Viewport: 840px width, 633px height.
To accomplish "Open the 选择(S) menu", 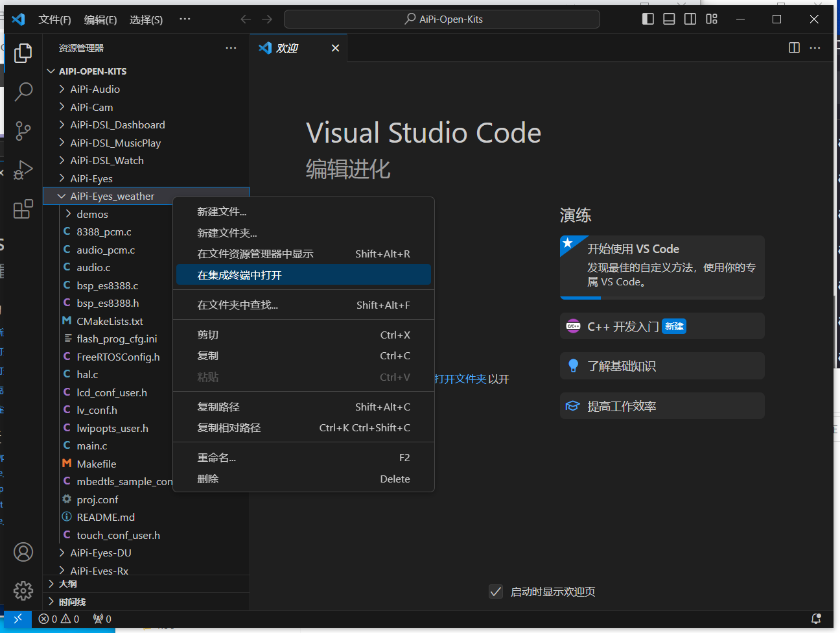I will coord(146,19).
